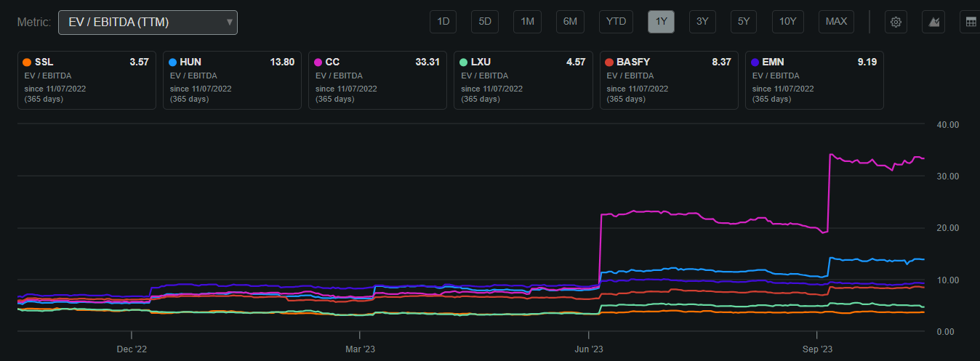The height and width of the screenshot is (361, 980).
Task: Set chart range to 3Y
Action: 702,22
